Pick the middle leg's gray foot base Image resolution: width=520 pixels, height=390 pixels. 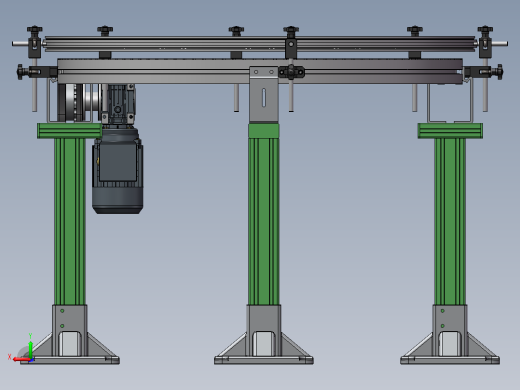pyautogui.click(x=264, y=334)
